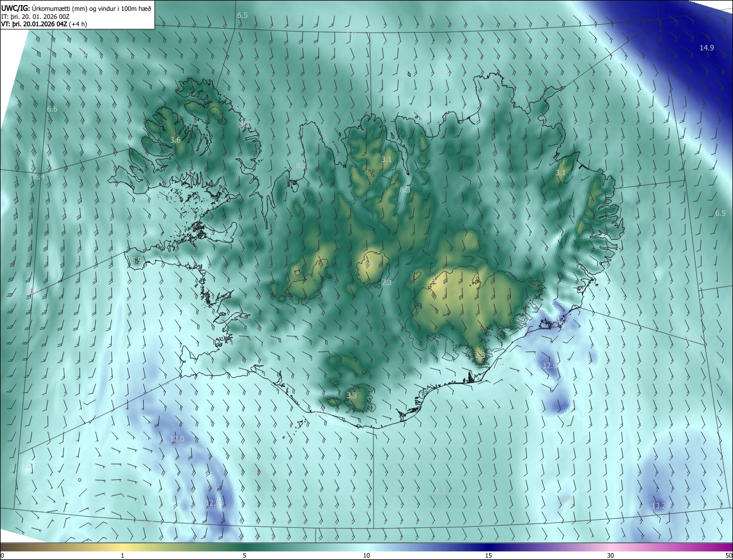Click the 3.6 value on Westfjords
The height and width of the screenshot is (560, 733).
175,140
